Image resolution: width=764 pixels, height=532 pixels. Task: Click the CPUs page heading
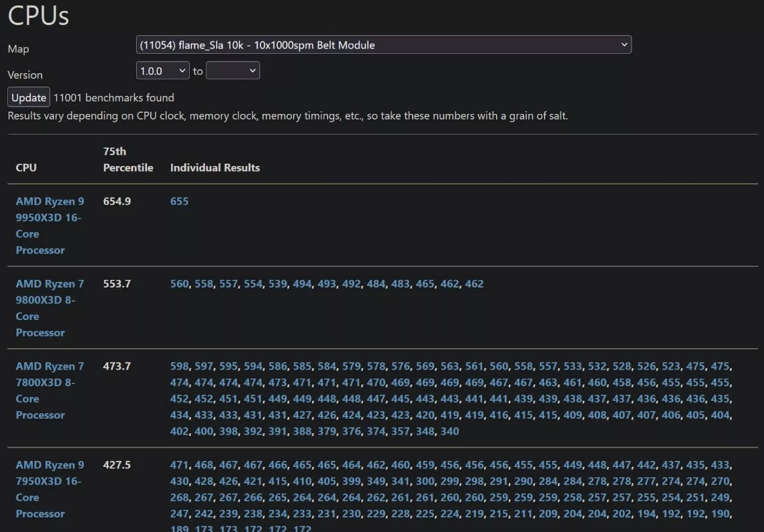tap(39, 15)
